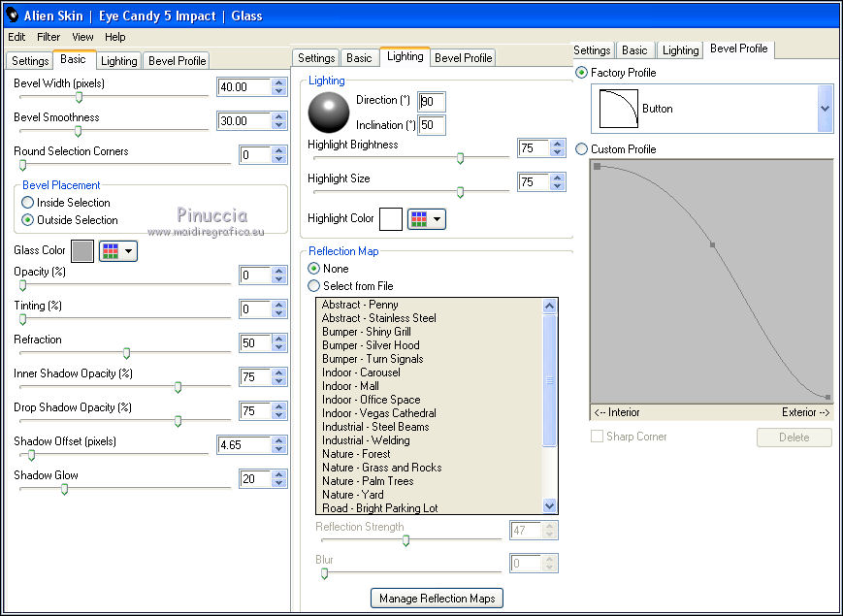This screenshot has height=616, width=843.
Task: Click the Highlight Color palette grid icon
Action: pyautogui.click(x=419, y=219)
